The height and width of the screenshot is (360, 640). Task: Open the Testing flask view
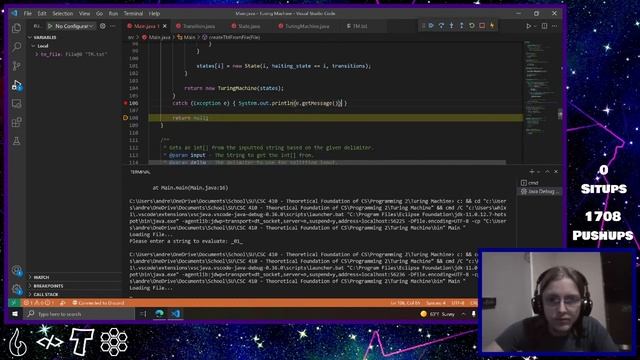pyautogui.click(x=16, y=141)
